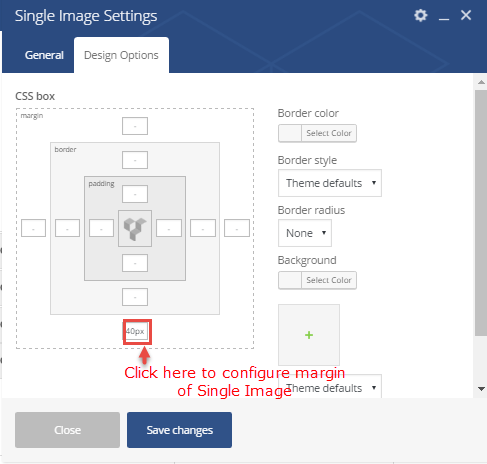Switch to the General tab
487x464 pixels.
point(44,55)
